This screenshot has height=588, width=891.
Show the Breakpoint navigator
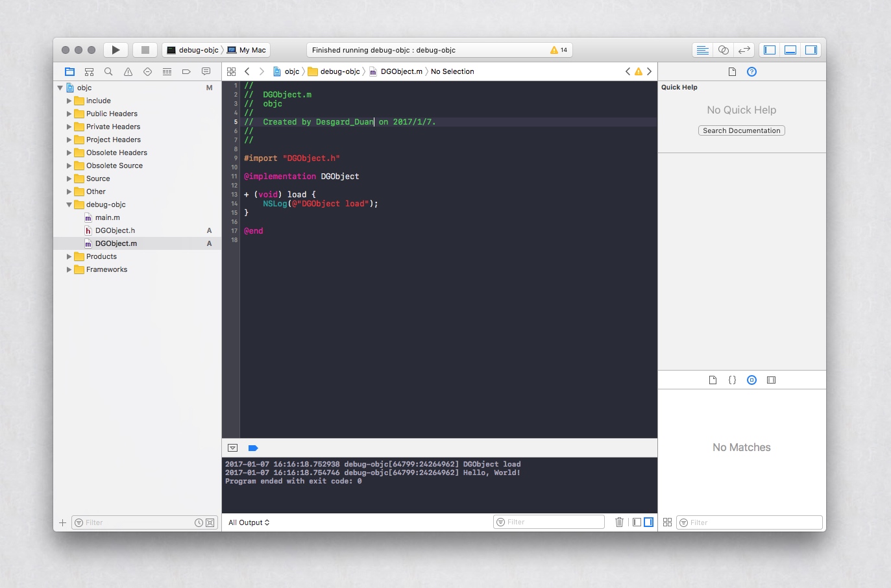(x=186, y=71)
